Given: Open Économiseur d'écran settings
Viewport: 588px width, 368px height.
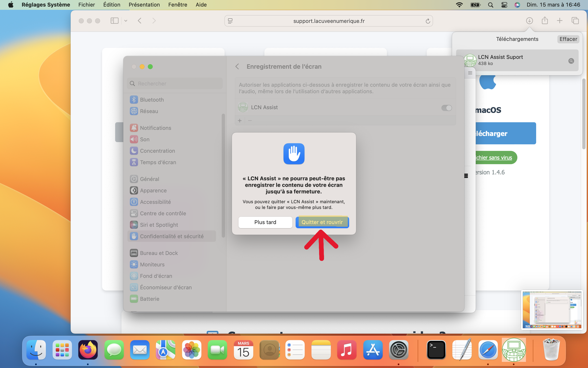Looking at the screenshot, I should (x=171, y=287).
